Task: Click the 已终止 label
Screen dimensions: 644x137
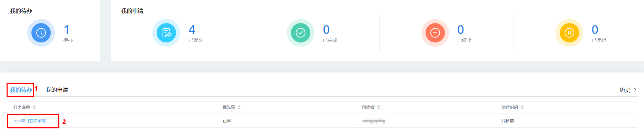Action: pos(464,40)
